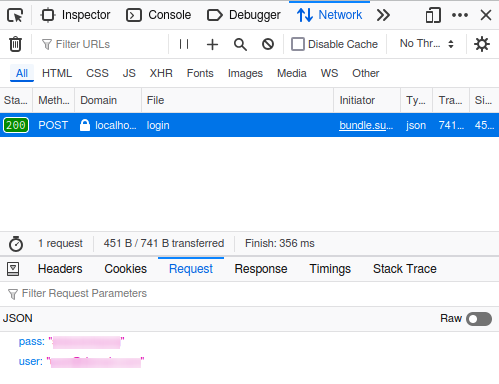Click the JSON section header
Screen dimensions: 499x384
point(18,318)
